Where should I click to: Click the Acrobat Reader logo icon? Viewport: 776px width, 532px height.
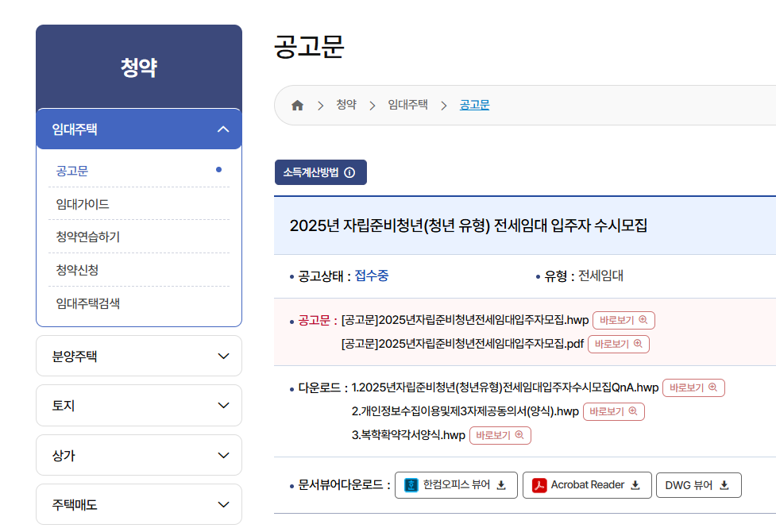[539, 485]
